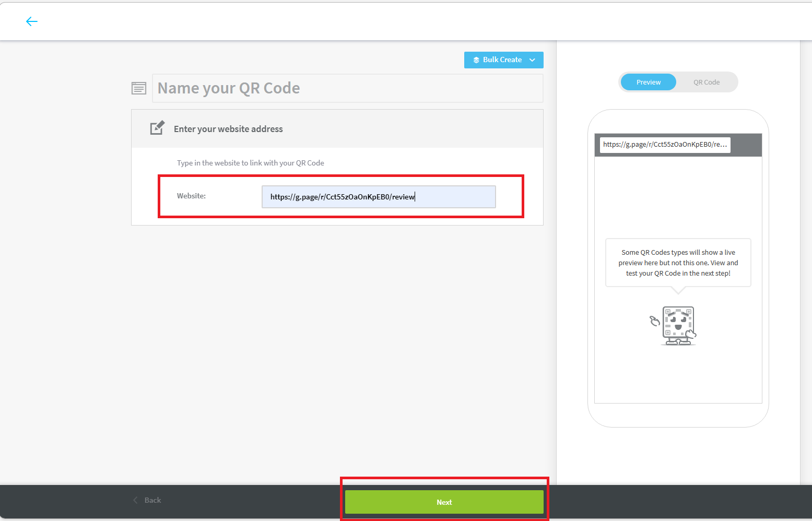Click the live preview speech bubble message
This screenshot has height=521, width=812.
point(678,263)
